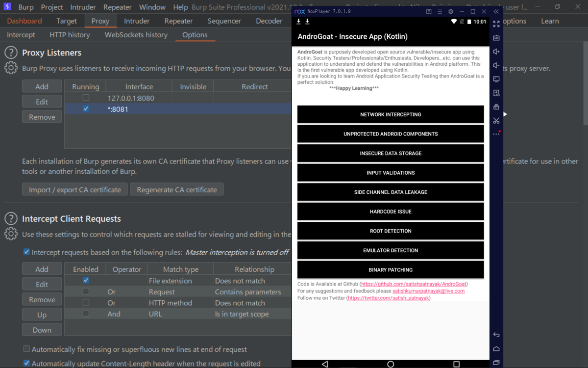
Task: Toggle Intercept requests based on rules checkbox
Action: pyautogui.click(x=26, y=252)
